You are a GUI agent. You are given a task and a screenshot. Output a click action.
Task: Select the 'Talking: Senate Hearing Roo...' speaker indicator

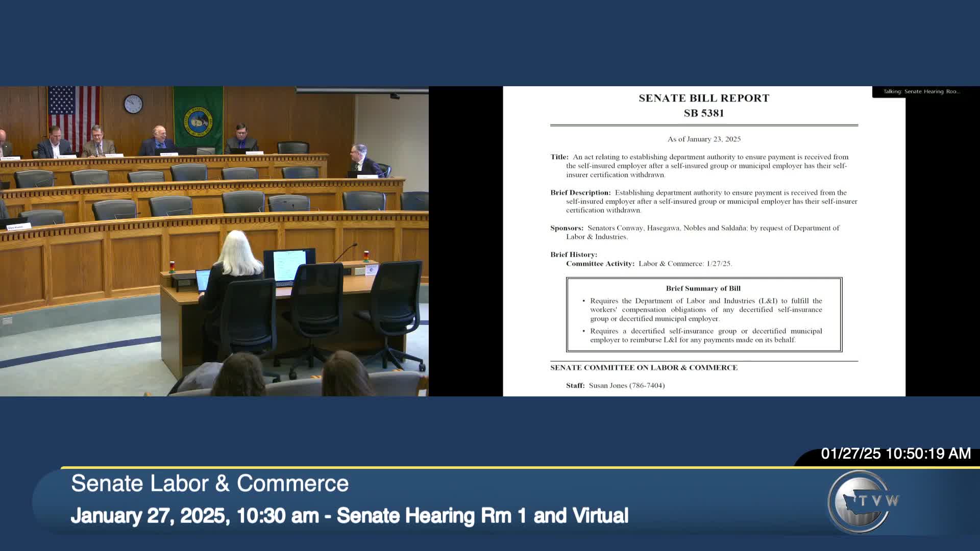922,90
